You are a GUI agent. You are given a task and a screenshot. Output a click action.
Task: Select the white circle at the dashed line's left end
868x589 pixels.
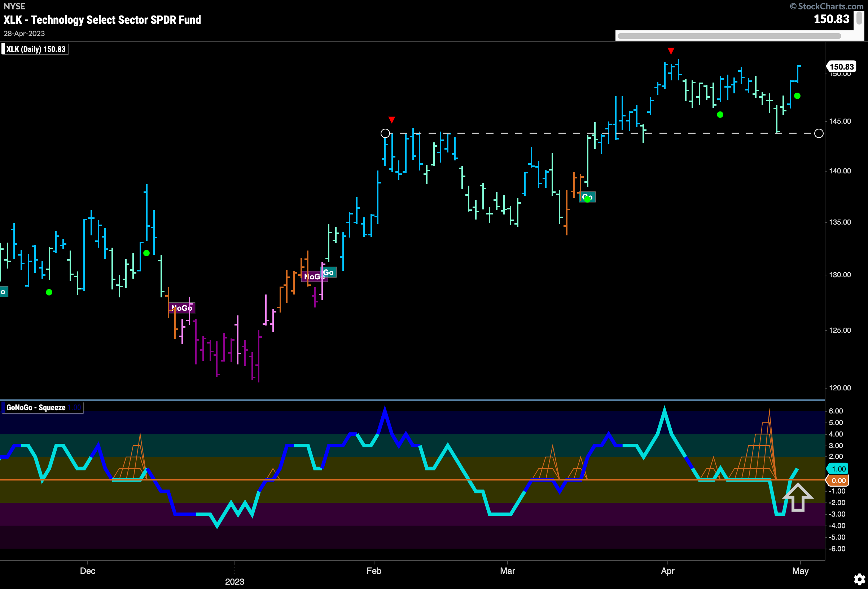click(385, 133)
